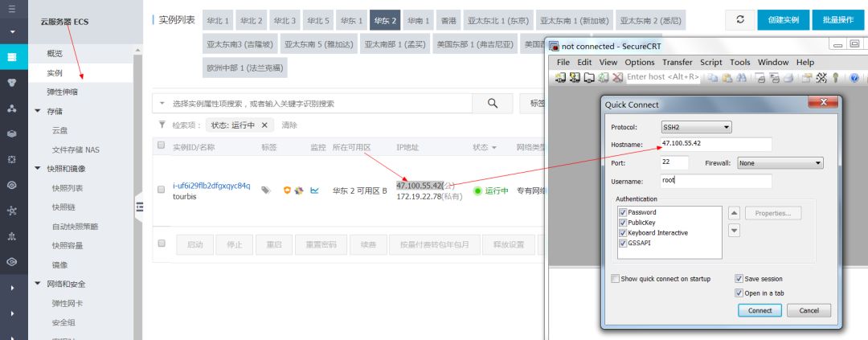Click the tag icon in the tourbis row
The image size is (868, 340).
coord(266,190)
